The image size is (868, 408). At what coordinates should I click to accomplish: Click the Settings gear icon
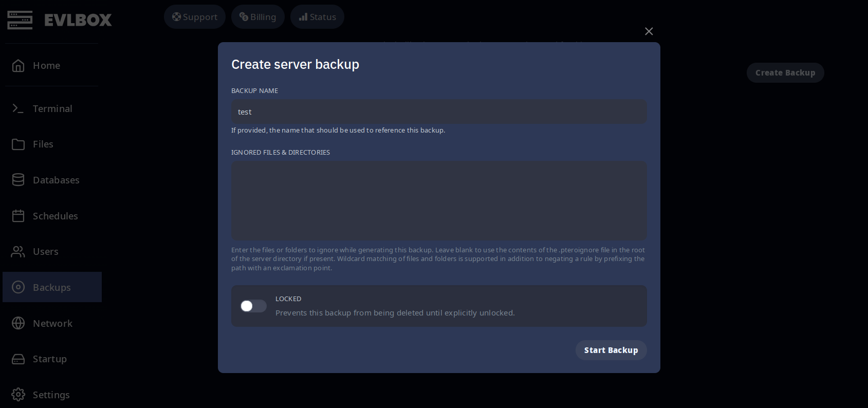[19, 395]
